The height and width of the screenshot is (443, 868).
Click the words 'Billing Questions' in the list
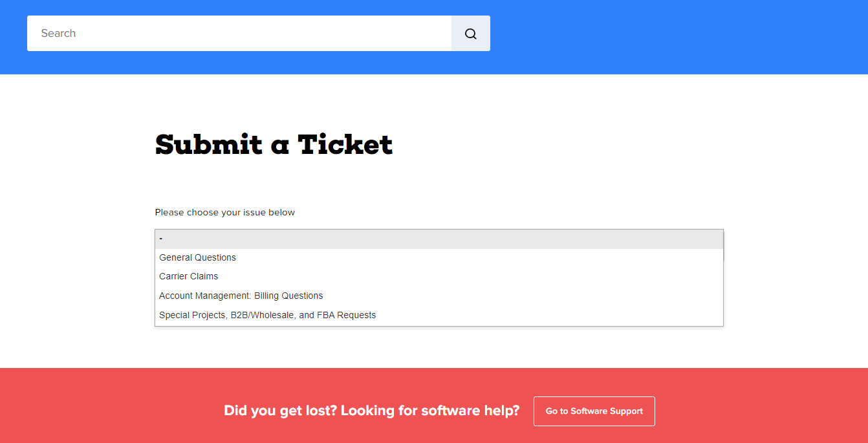288,296
